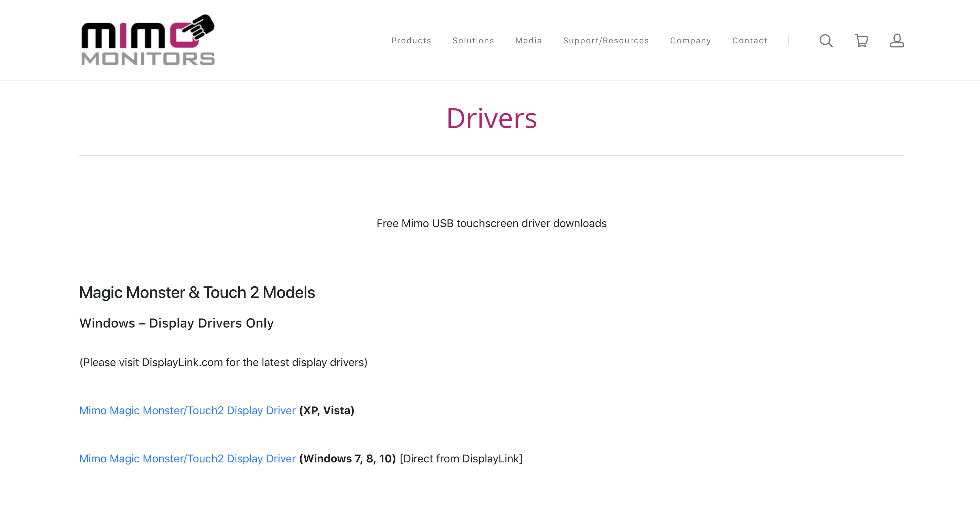The width and height of the screenshot is (980, 514).
Task: Click '[Direct from DisplayLink]' text
Action: click(x=461, y=459)
